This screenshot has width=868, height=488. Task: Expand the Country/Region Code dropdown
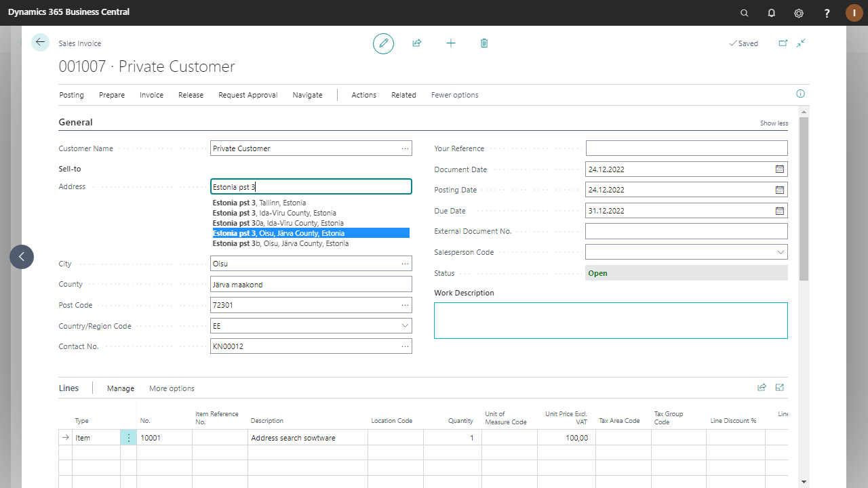405,326
